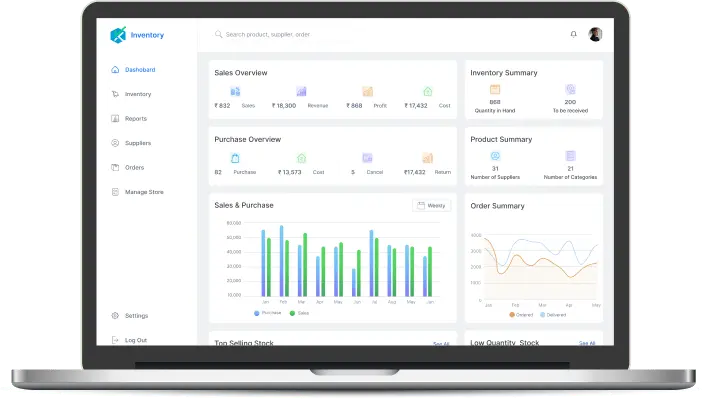Click the Product Summary heading

coord(501,139)
